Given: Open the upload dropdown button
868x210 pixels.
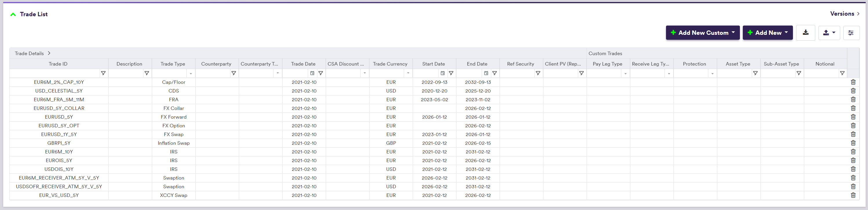Looking at the screenshot, I should coord(829,33).
